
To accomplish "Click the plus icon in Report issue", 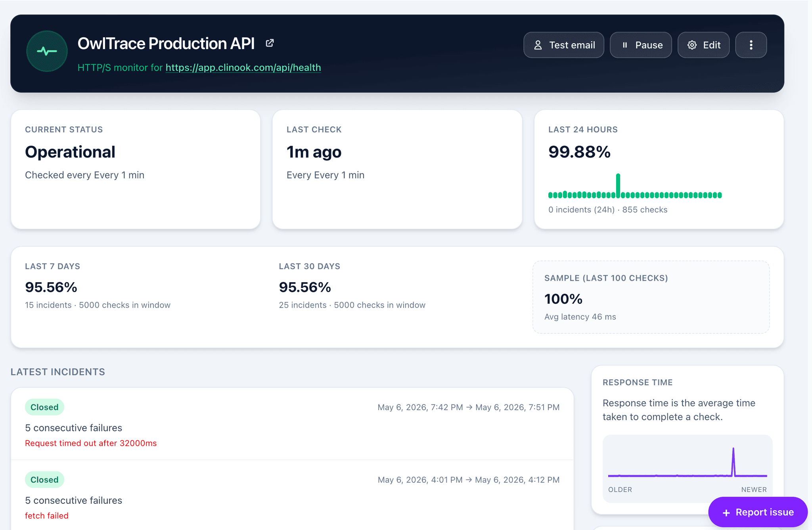I will pyautogui.click(x=726, y=513).
